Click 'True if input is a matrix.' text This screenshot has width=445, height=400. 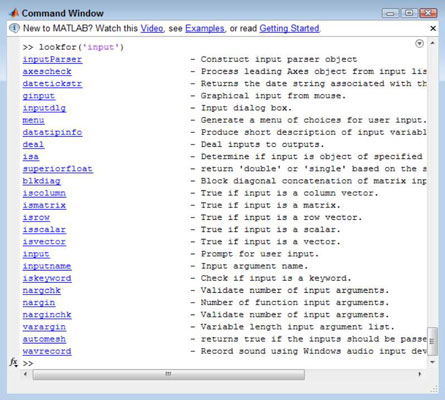(x=270, y=205)
